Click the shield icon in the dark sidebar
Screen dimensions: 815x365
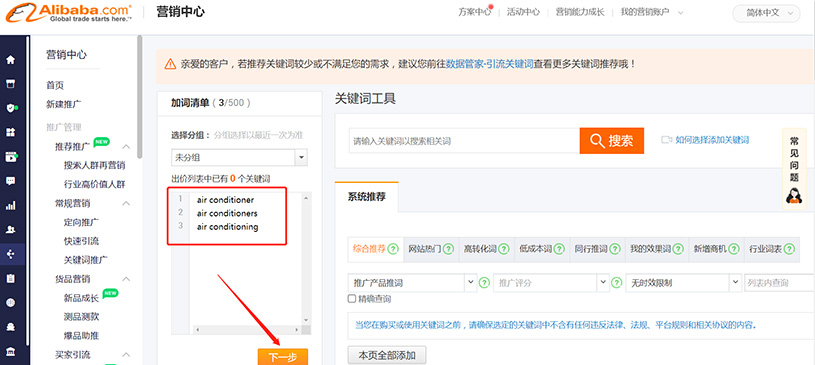(10, 108)
